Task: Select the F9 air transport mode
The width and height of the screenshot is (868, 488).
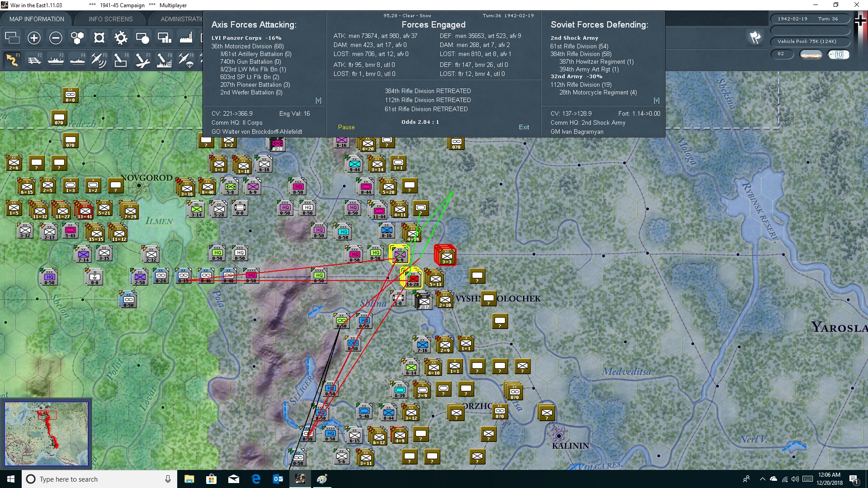Action: (186, 60)
